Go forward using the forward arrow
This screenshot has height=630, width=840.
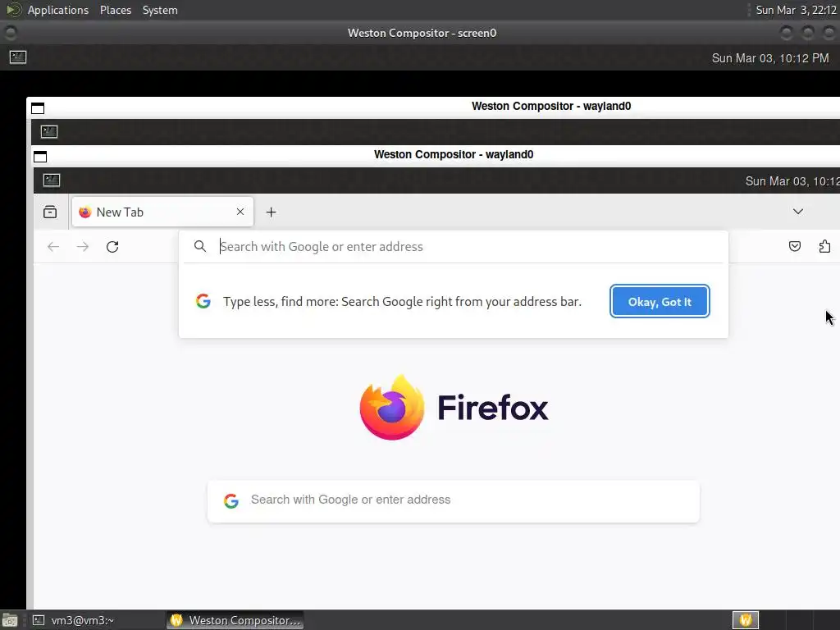pos(83,246)
